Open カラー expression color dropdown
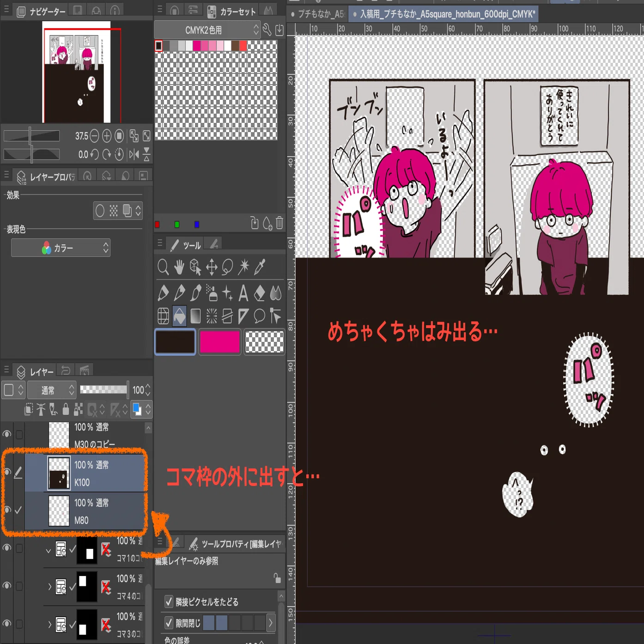The image size is (644, 644). [x=61, y=248]
